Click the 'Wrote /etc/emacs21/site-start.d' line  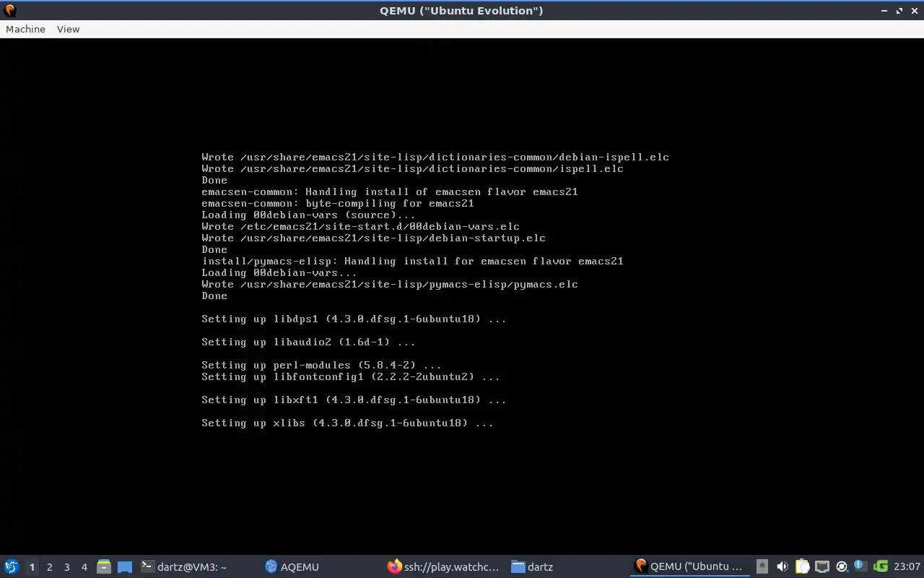click(360, 226)
